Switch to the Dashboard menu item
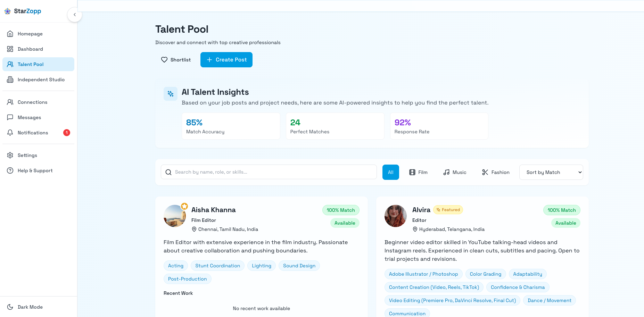The image size is (644, 317). (31, 49)
